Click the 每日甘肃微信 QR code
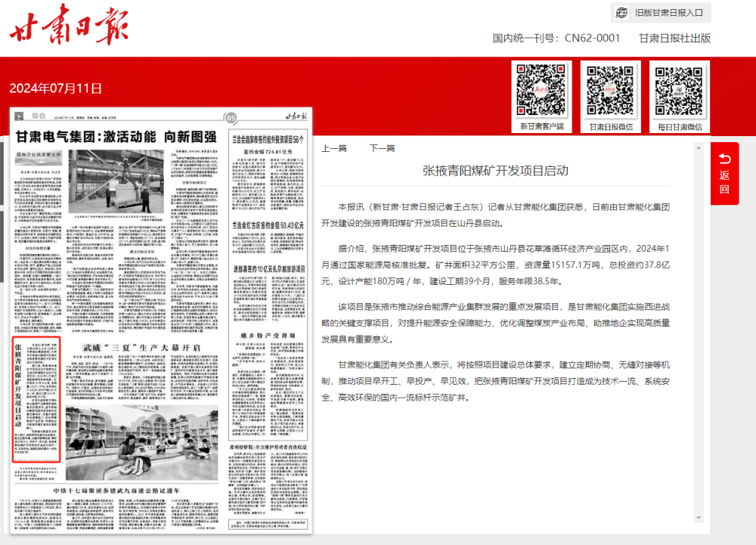The image size is (756, 545). pyautogui.click(x=679, y=91)
